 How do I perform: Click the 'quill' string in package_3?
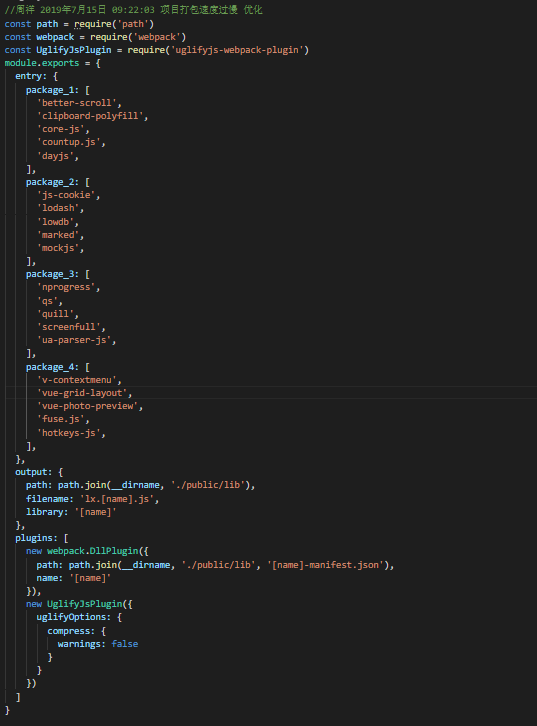(55, 314)
